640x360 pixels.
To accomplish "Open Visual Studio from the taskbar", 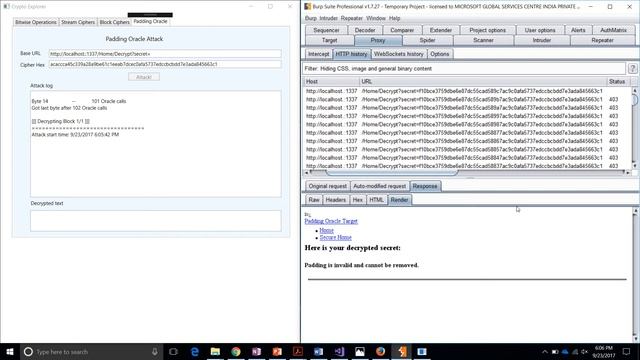I will point(339,351).
